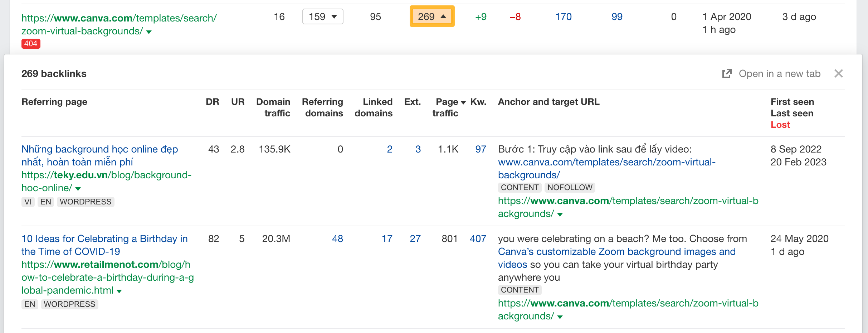Click the CONTENT tag in retailmenot row
Image resolution: width=868 pixels, height=333 pixels.
[x=520, y=290]
